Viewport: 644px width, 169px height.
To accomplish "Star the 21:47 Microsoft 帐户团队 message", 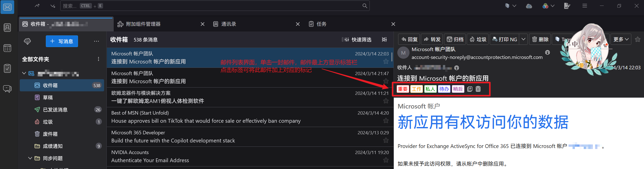I will point(386,81).
